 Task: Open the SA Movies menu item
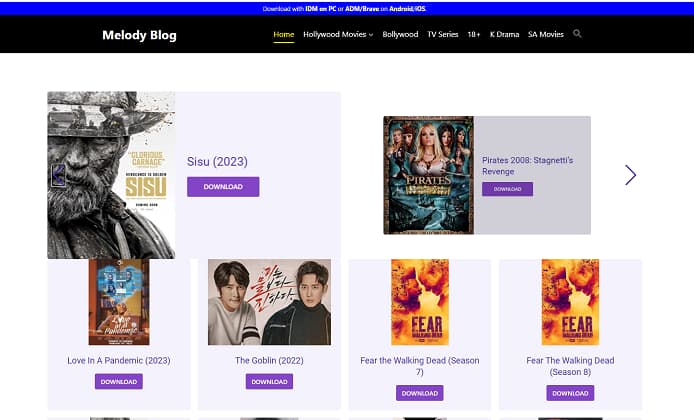tap(546, 35)
